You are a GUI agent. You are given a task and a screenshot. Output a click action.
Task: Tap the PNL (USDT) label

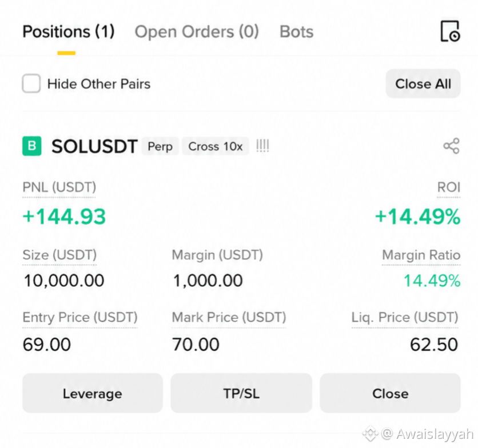click(x=59, y=187)
